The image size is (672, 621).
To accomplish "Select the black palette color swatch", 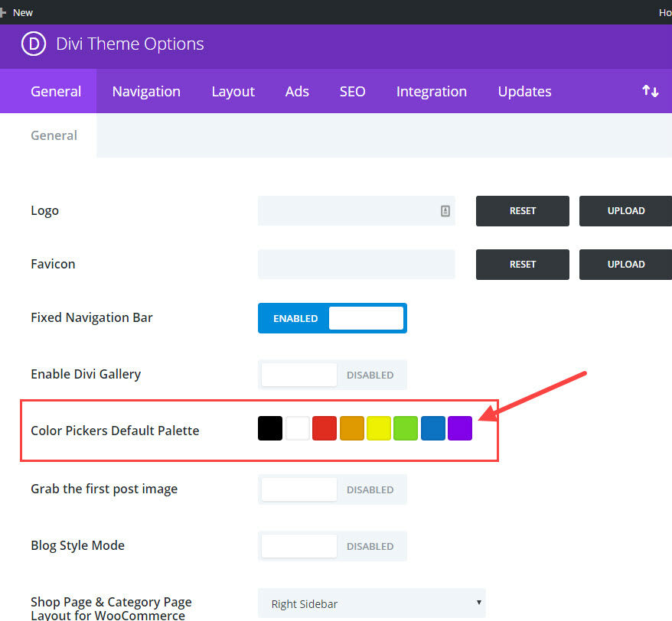I will point(270,428).
